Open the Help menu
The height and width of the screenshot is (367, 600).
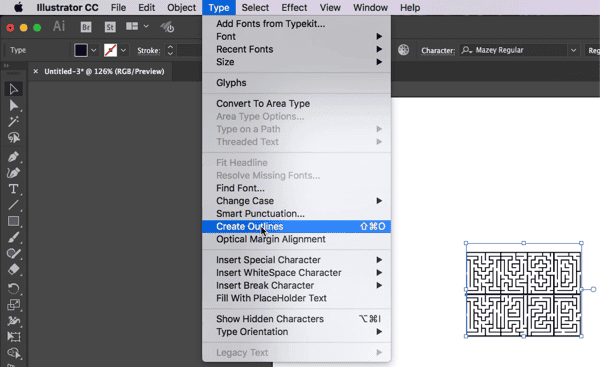(410, 7)
